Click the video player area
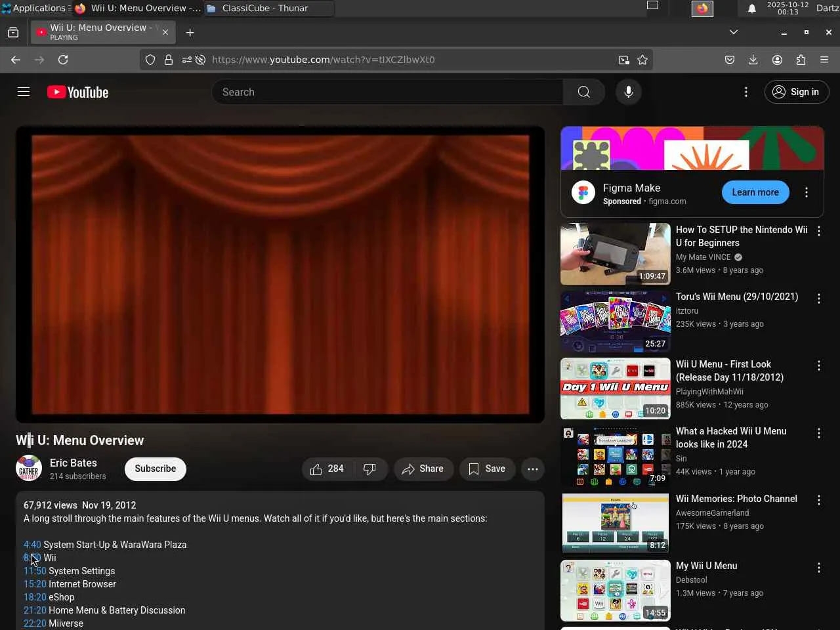The width and height of the screenshot is (840, 630). click(x=280, y=274)
